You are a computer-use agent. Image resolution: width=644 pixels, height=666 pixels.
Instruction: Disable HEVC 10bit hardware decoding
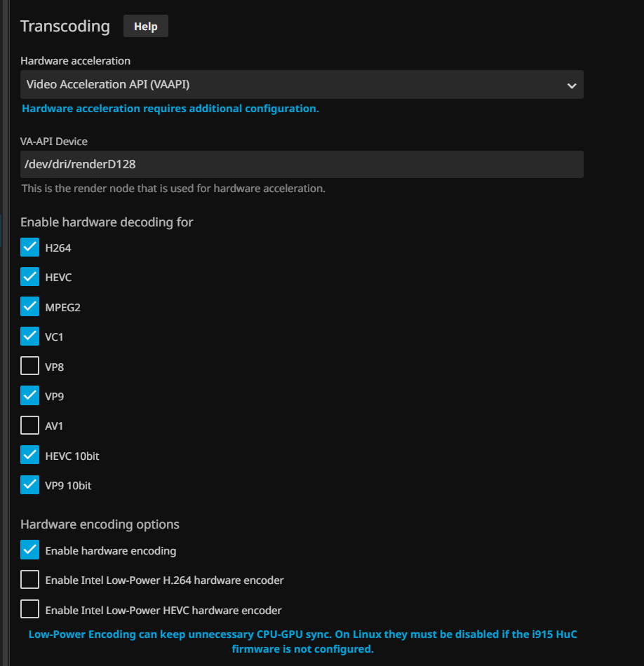[x=30, y=456]
